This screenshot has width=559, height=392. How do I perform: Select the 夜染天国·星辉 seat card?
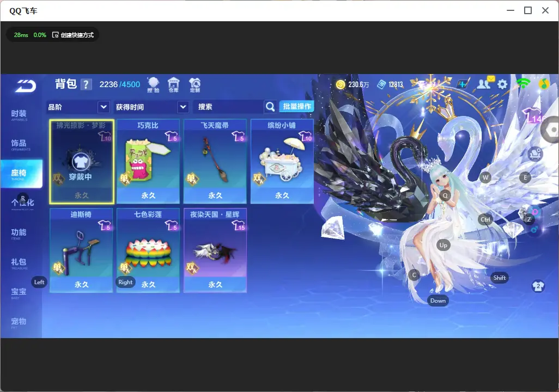[x=215, y=250]
